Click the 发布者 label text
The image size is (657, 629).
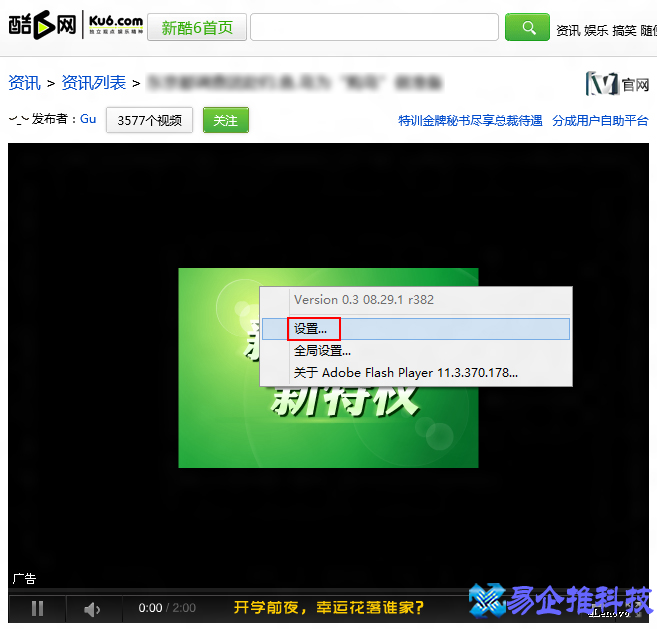(49, 119)
